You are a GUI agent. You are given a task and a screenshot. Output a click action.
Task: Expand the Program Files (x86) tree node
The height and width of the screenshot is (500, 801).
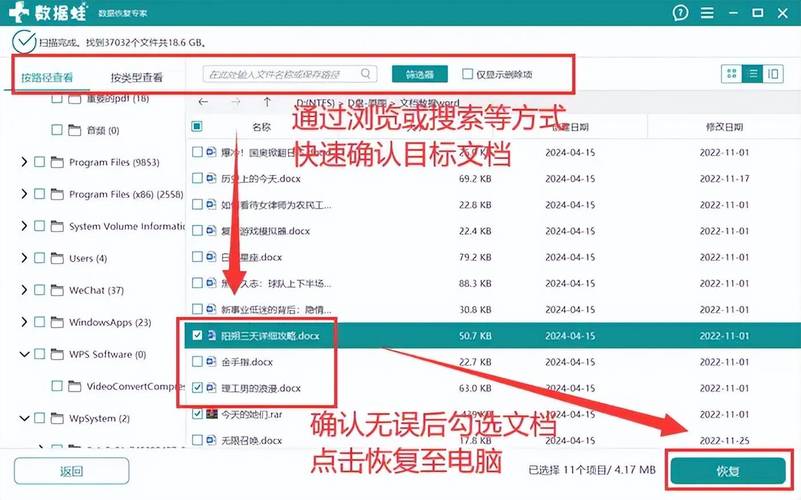(x=24, y=194)
